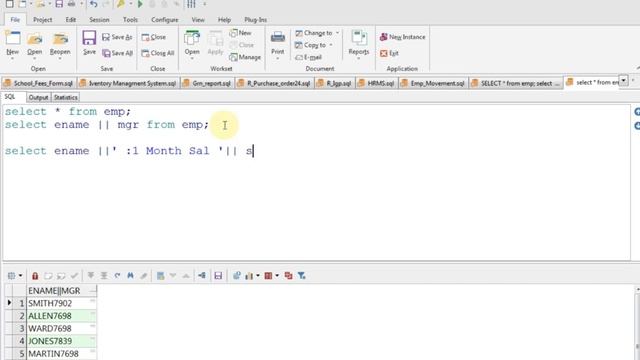
Task: Click the binoculars find icon in grid toolbar
Action: [130, 276]
